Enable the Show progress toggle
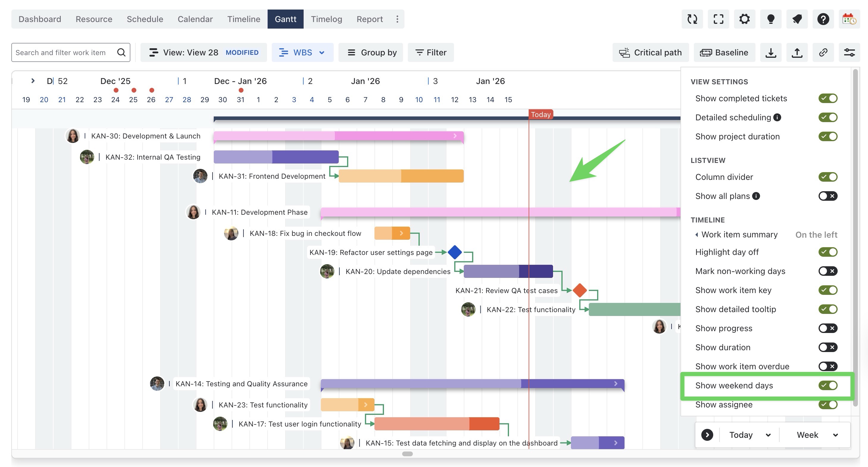868x467 pixels. coord(828,328)
